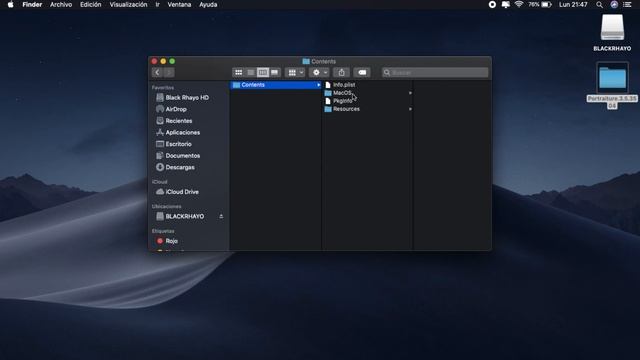Screen dimensions: 640x360
Task: Select the Resources folder
Action: [x=346, y=109]
